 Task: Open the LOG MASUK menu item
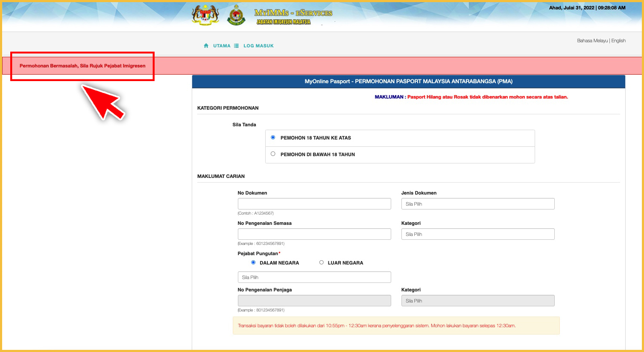258,46
